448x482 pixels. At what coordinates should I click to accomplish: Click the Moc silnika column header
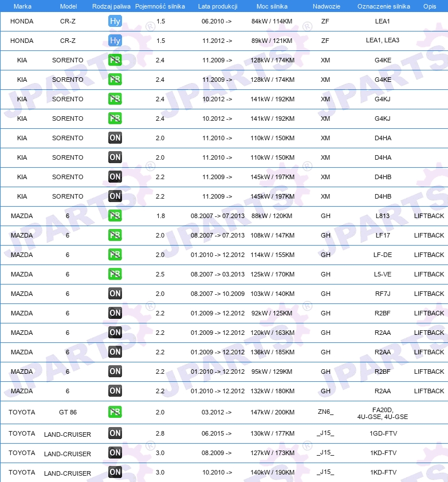(x=272, y=6)
